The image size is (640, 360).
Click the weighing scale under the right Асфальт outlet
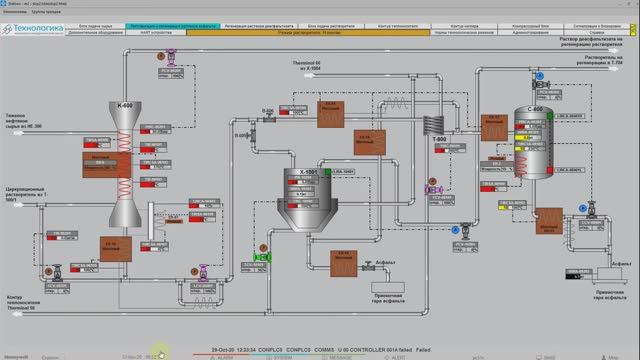pos(611,275)
